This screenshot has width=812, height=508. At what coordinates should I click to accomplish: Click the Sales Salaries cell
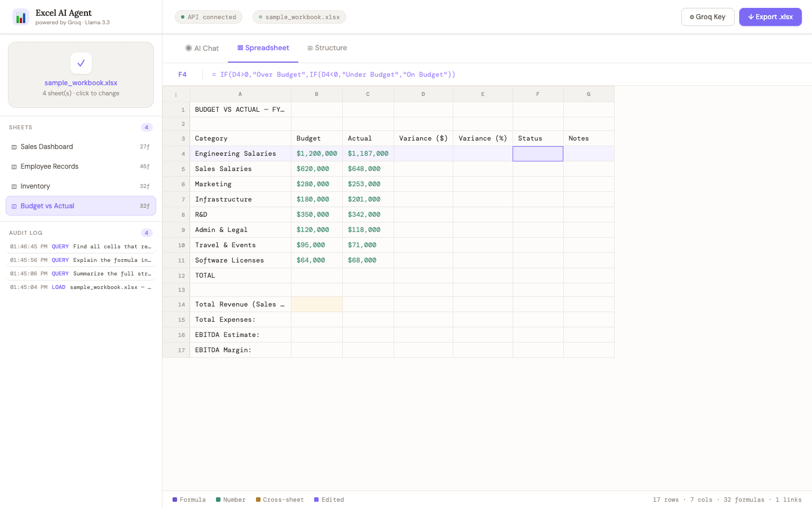pyautogui.click(x=240, y=169)
